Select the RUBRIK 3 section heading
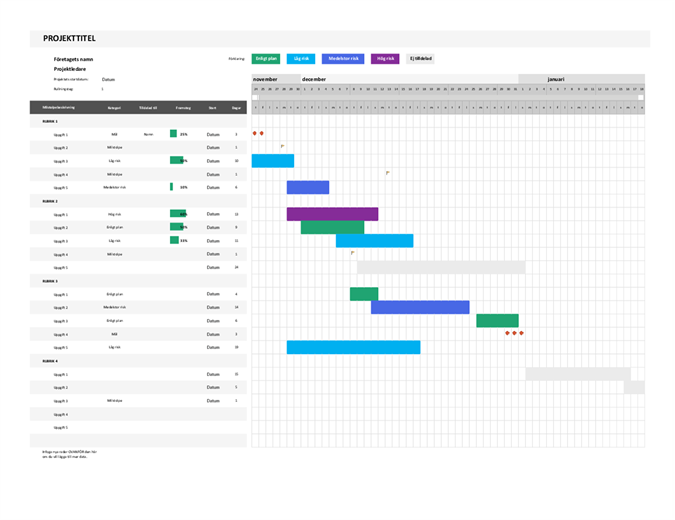 click(50, 281)
